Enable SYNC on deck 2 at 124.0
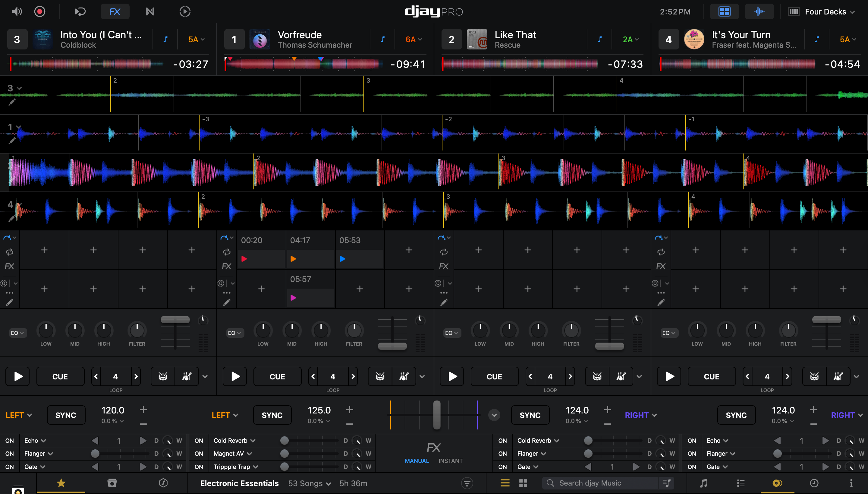The image size is (868, 494). coord(530,415)
